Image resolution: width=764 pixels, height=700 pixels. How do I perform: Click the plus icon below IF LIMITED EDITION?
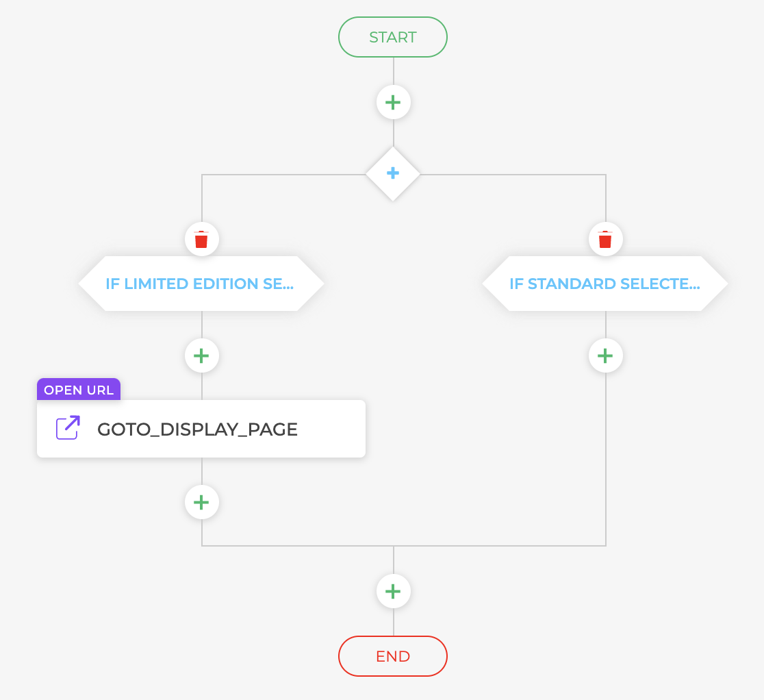pos(201,355)
